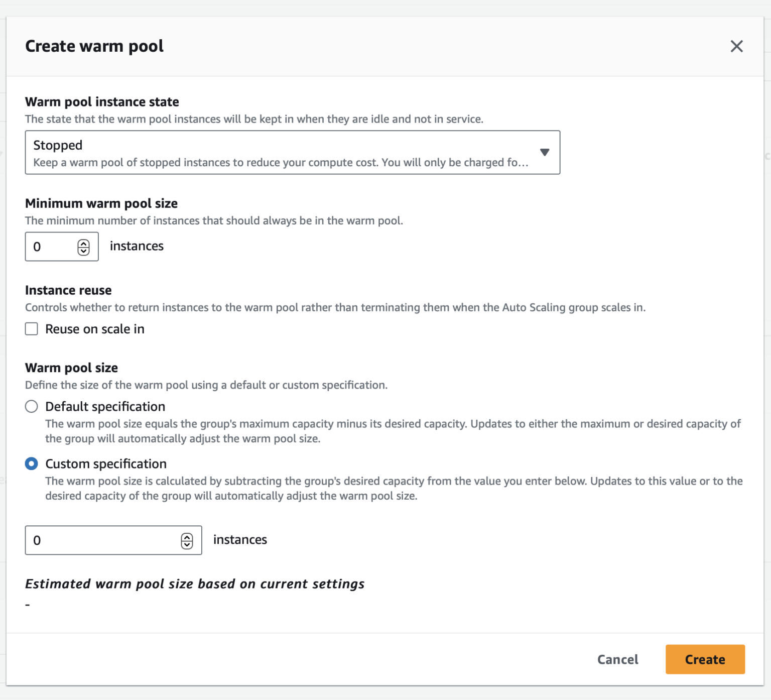Screen dimensions: 771x700
Task: Click the Create warm pool title
Action: tap(94, 46)
